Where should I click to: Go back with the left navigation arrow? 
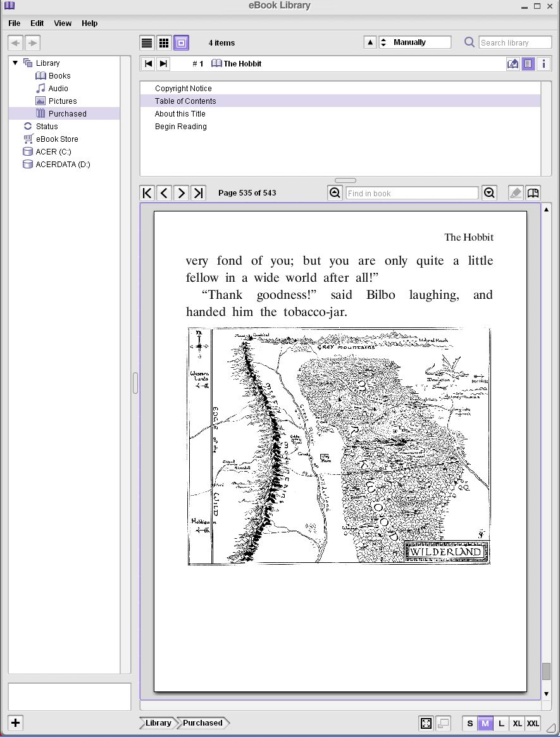pyautogui.click(x=16, y=43)
